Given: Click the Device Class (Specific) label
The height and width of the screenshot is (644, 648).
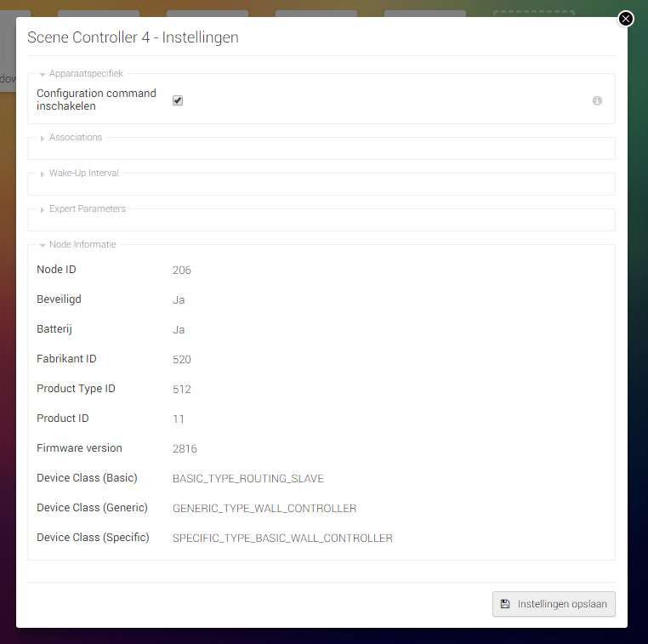Looking at the screenshot, I should click(93, 537).
